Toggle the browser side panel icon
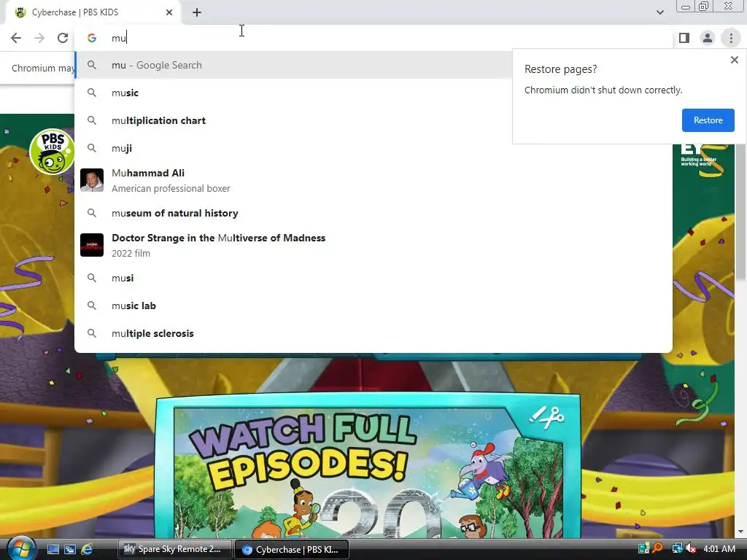The height and width of the screenshot is (560, 747). point(684,38)
